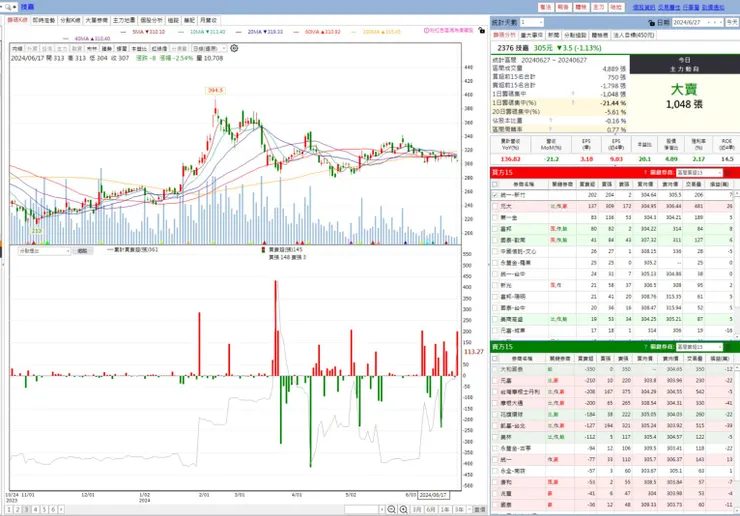Image resolution: width=740 pixels, height=516 pixels.
Task: Switch to the 分點K線 tab
Action: pyautogui.click(x=70, y=20)
